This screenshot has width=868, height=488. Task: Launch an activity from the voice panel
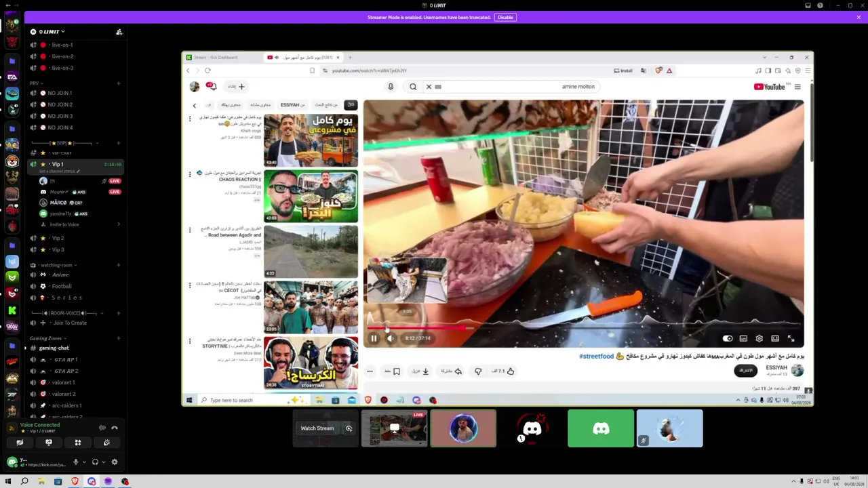[78, 443]
